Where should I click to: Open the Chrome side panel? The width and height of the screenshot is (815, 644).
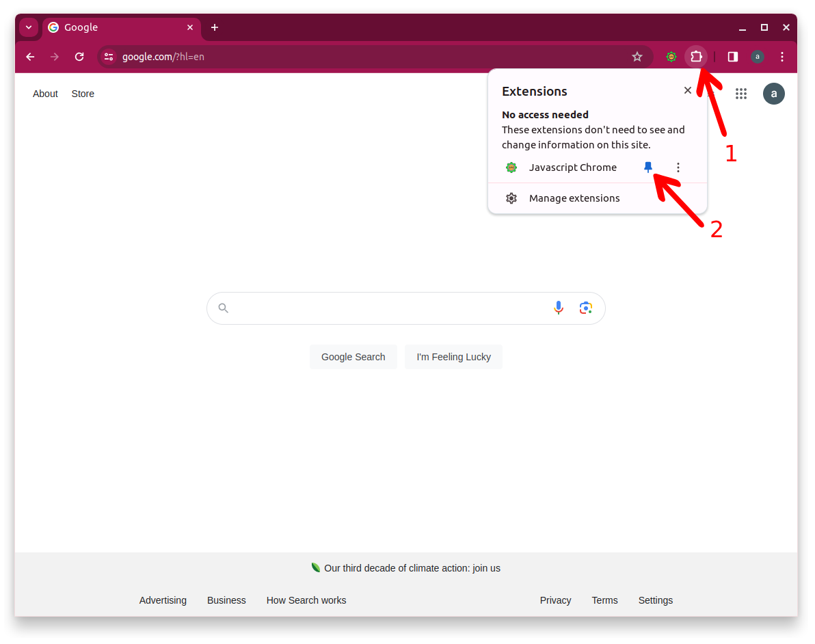click(733, 57)
